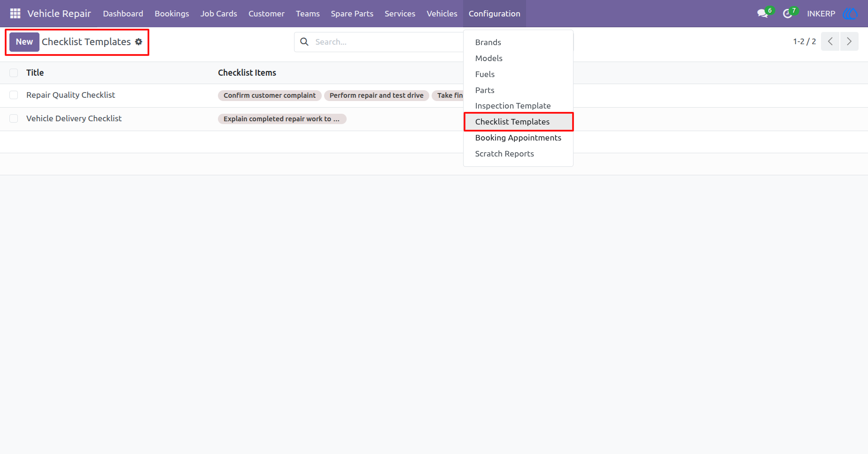Click the Explain completed repair work tag

pyautogui.click(x=282, y=119)
